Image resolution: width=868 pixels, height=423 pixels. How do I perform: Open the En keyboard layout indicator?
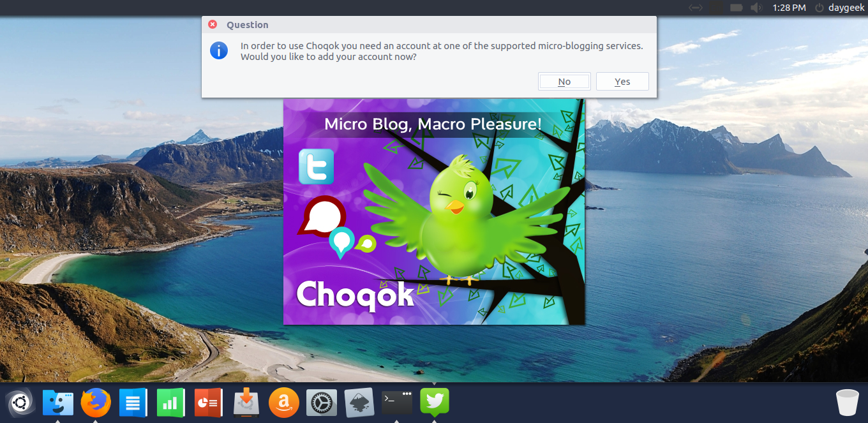[716, 8]
